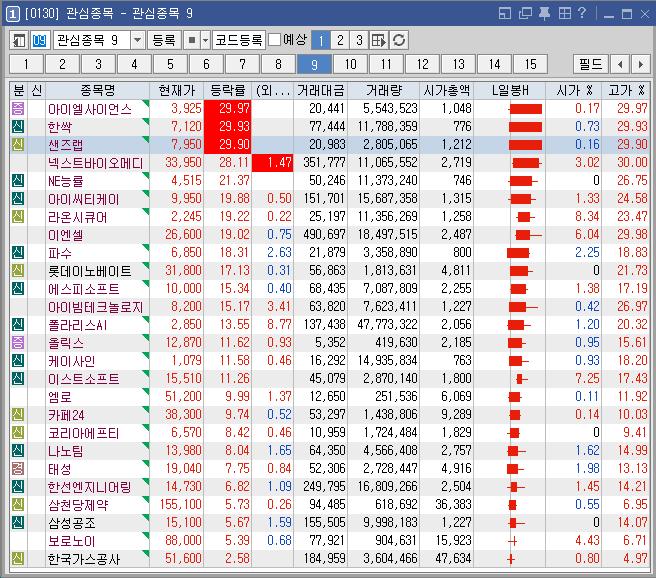Click the help question mark icon
The width and height of the screenshot is (656, 578).
(582, 13)
